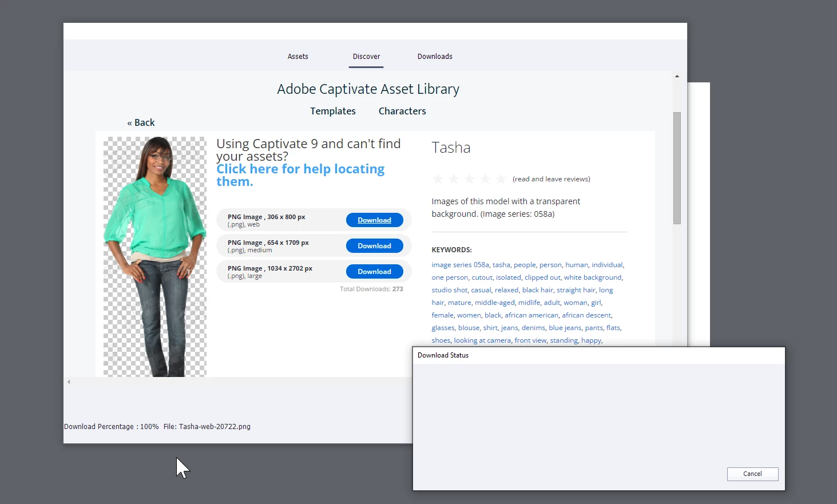Rate Tasha with the fourth star

(485, 179)
